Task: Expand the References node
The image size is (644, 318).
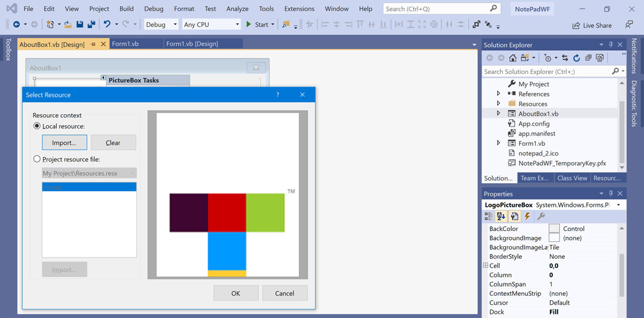Action: [498, 94]
